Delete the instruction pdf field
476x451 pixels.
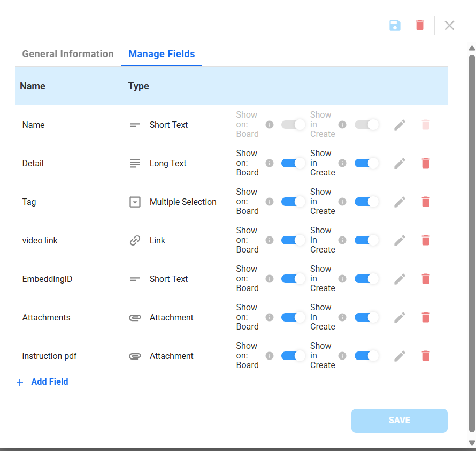(426, 356)
